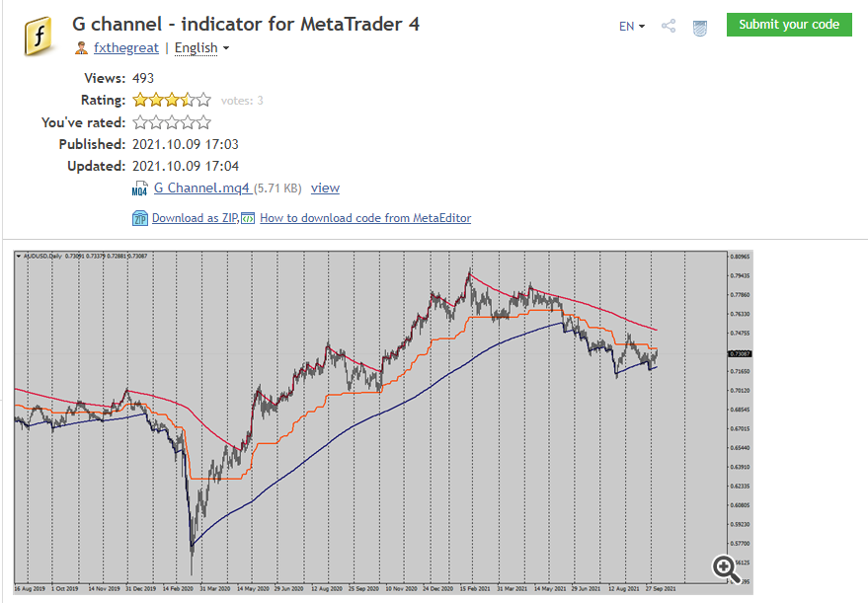Viewport: 868px width, 603px height.
Task: Open the EN language dropdown
Action: point(632,26)
